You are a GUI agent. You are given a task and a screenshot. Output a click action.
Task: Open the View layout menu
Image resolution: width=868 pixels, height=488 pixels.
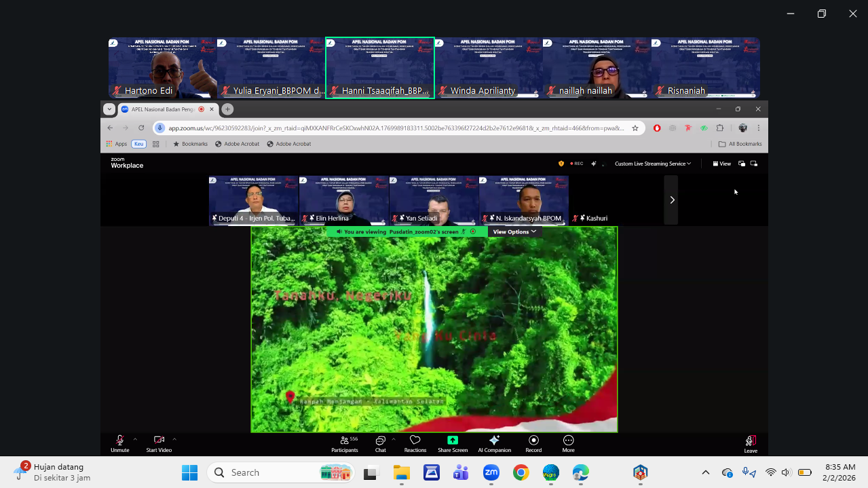tap(721, 164)
